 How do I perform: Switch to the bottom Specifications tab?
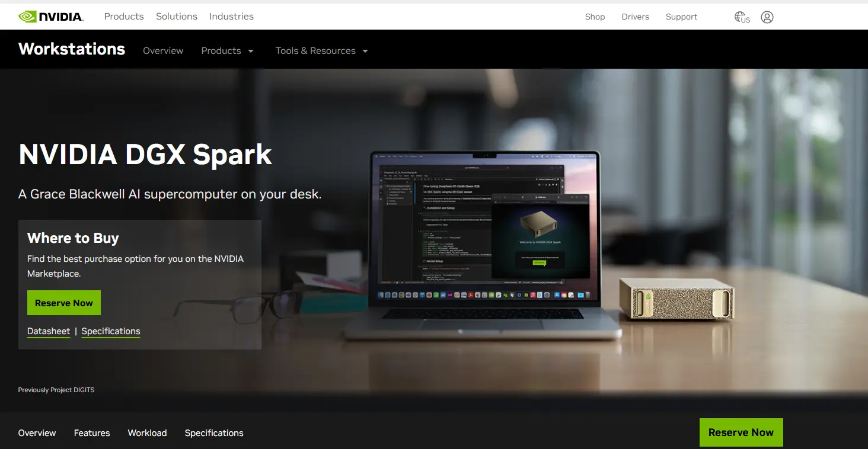214,433
